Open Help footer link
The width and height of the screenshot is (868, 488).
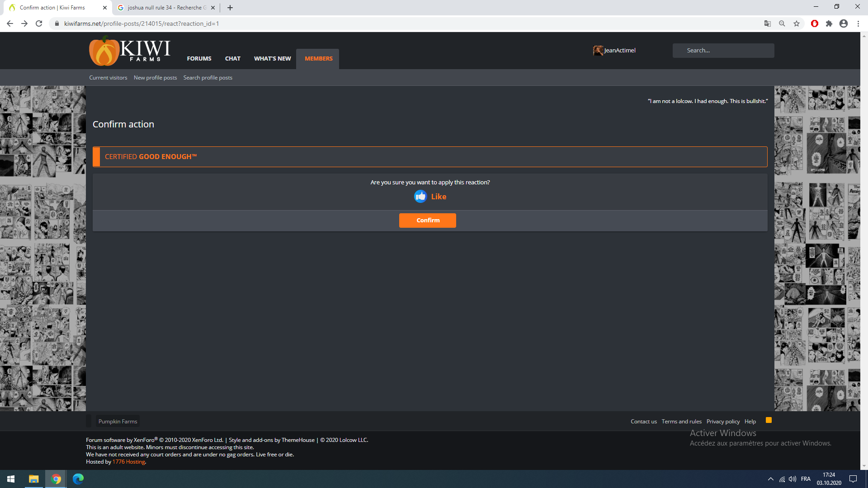750,422
